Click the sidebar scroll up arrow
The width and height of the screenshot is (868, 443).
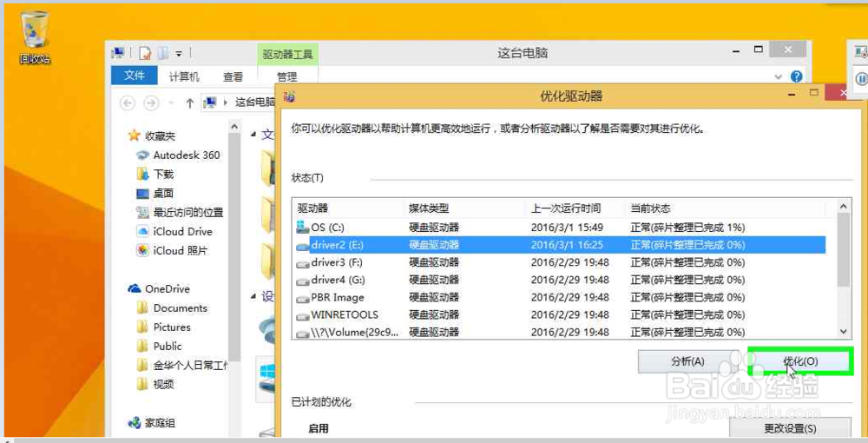234,127
